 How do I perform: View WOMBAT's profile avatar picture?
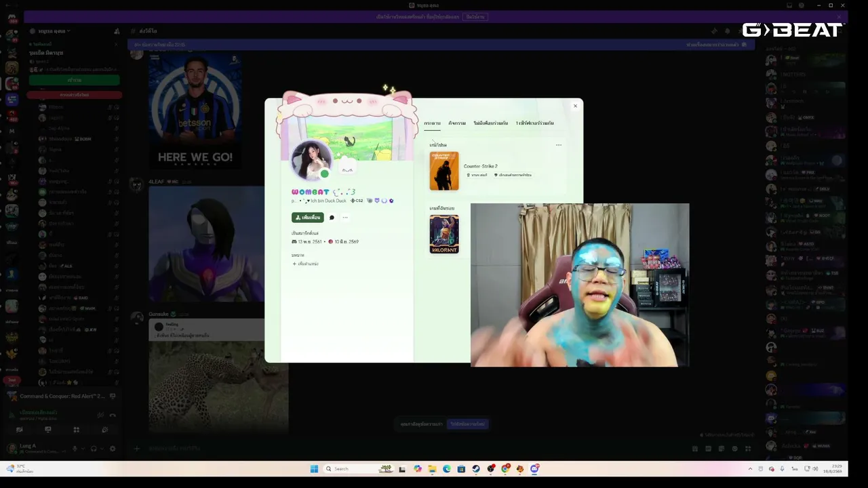(x=311, y=161)
